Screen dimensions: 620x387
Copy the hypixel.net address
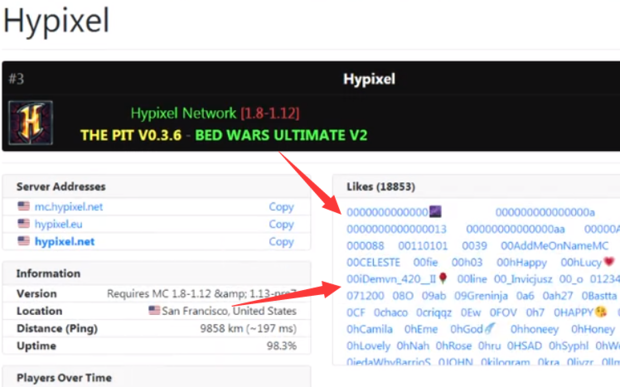pyautogui.click(x=281, y=242)
